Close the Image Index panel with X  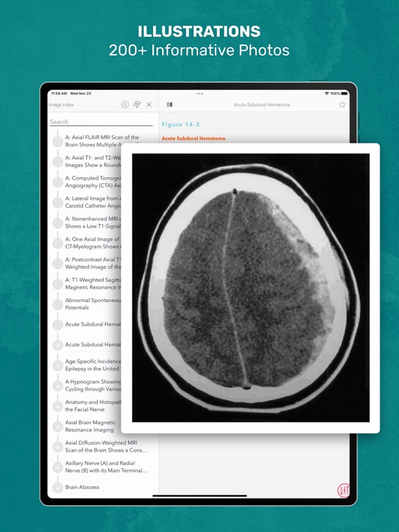coord(149,105)
